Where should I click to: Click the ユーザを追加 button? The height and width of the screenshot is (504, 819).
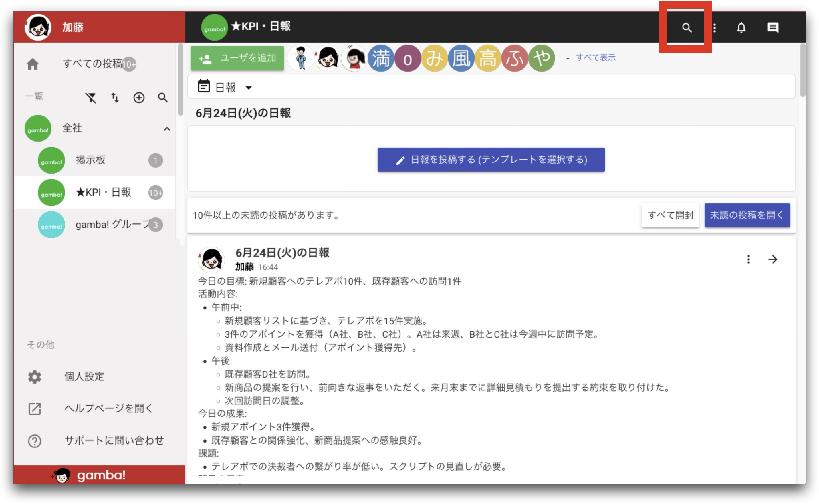[x=237, y=58]
